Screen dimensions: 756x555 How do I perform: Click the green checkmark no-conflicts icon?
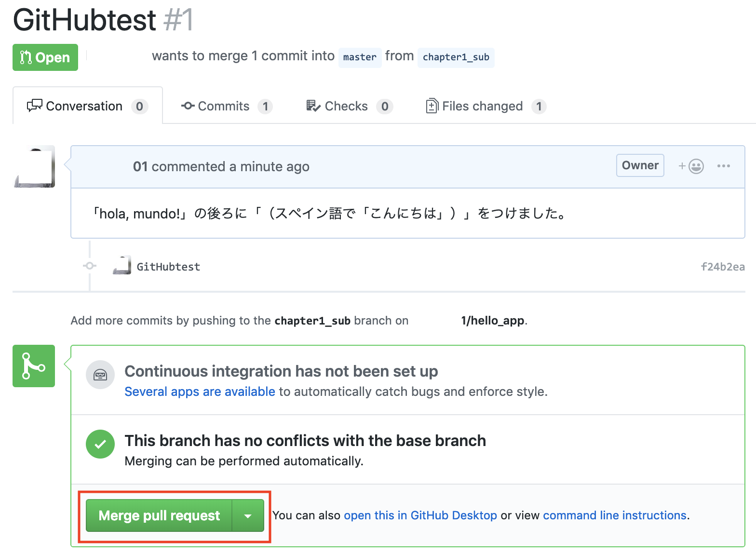click(x=100, y=444)
